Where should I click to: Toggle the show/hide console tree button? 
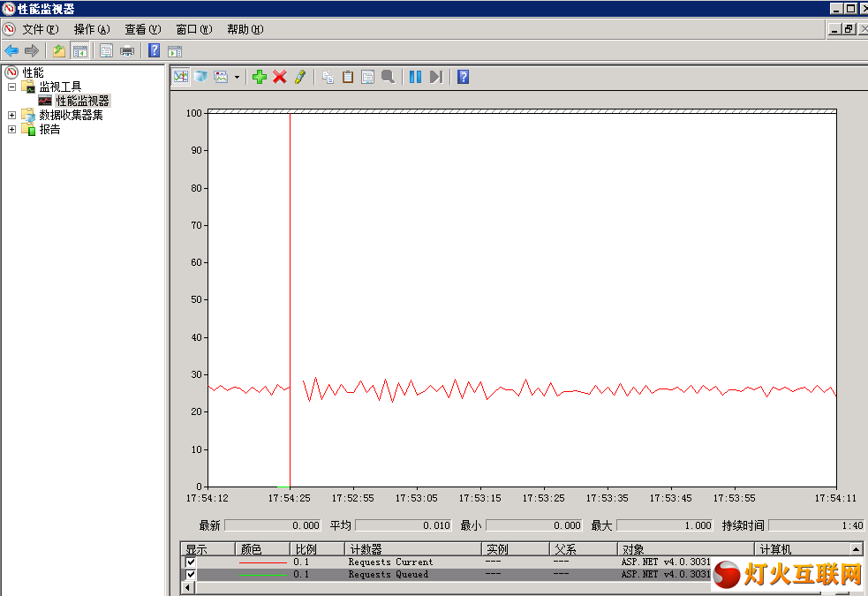[80, 51]
